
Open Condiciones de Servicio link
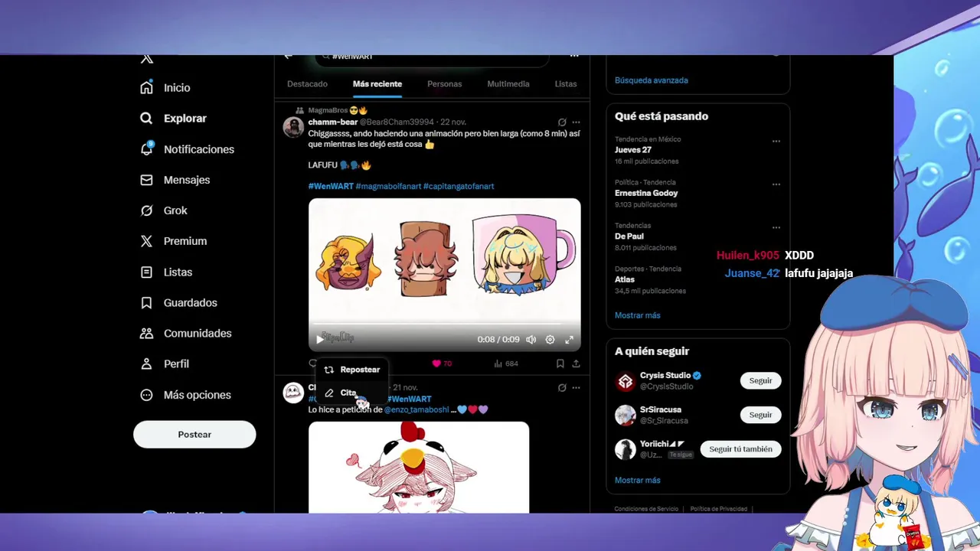pyautogui.click(x=646, y=509)
